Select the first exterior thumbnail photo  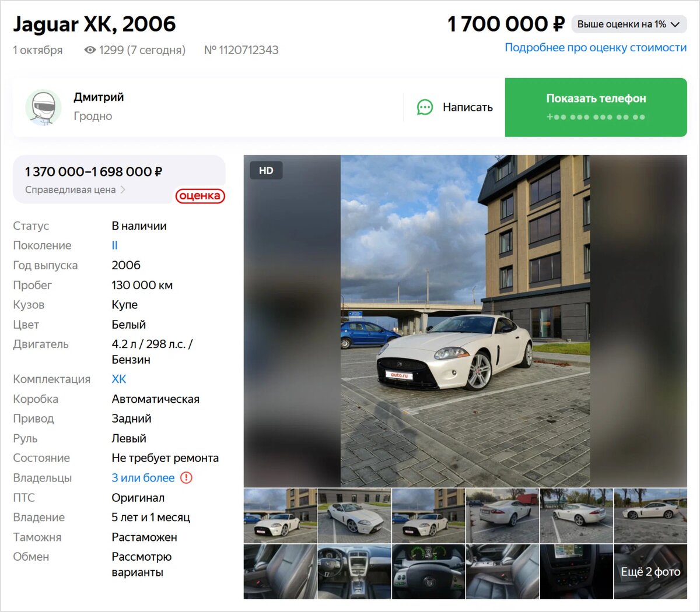[x=280, y=516]
